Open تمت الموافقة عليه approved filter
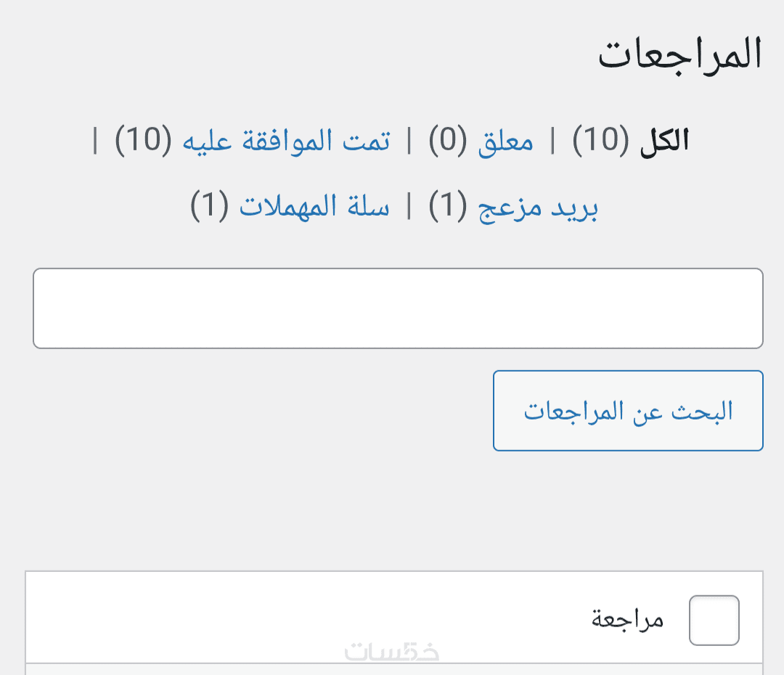This screenshot has width=784, height=675. click(286, 141)
